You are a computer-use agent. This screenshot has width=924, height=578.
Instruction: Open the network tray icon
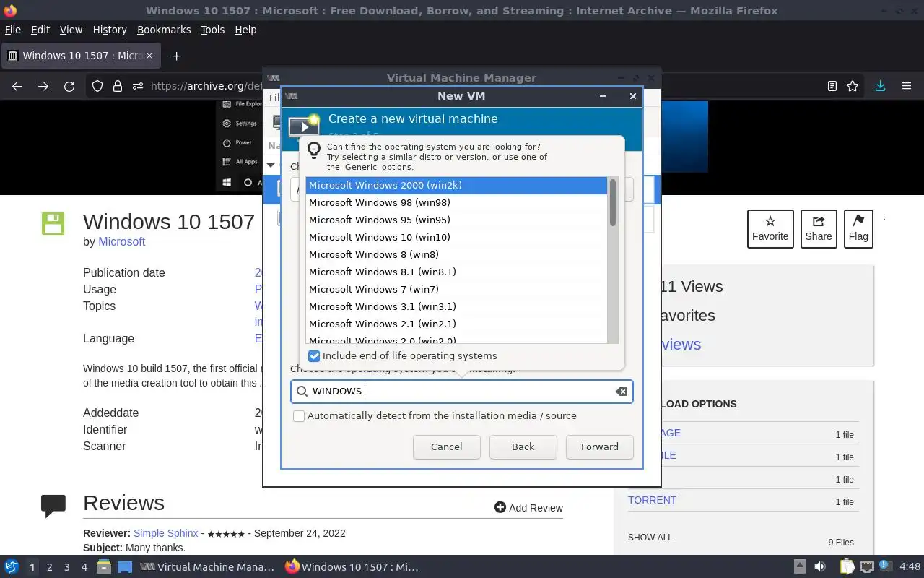[866, 567]
